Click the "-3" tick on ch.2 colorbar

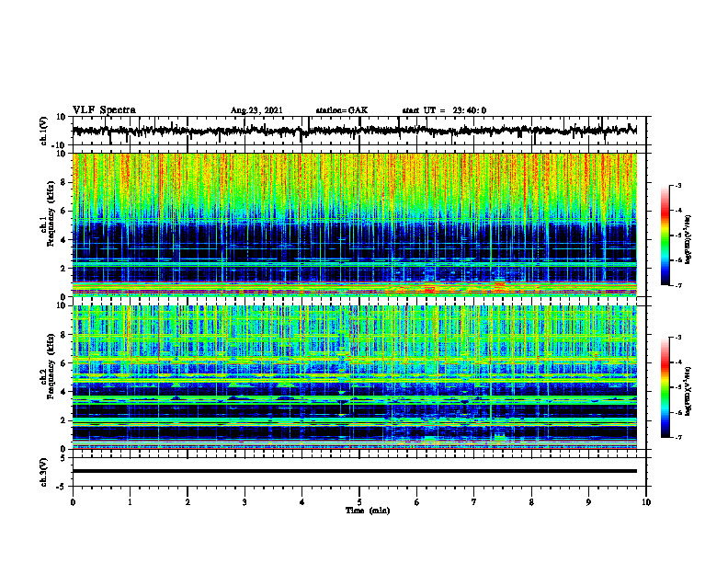coord(677,338)
